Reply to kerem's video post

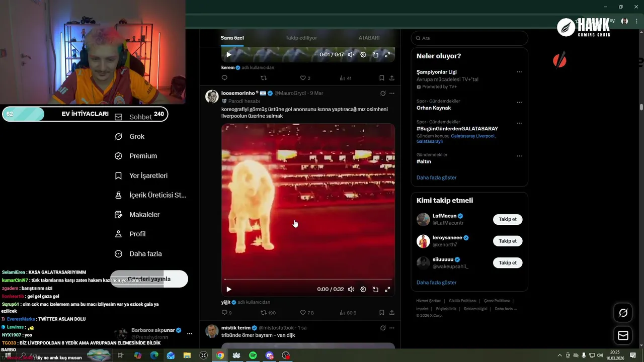point(224,78)
